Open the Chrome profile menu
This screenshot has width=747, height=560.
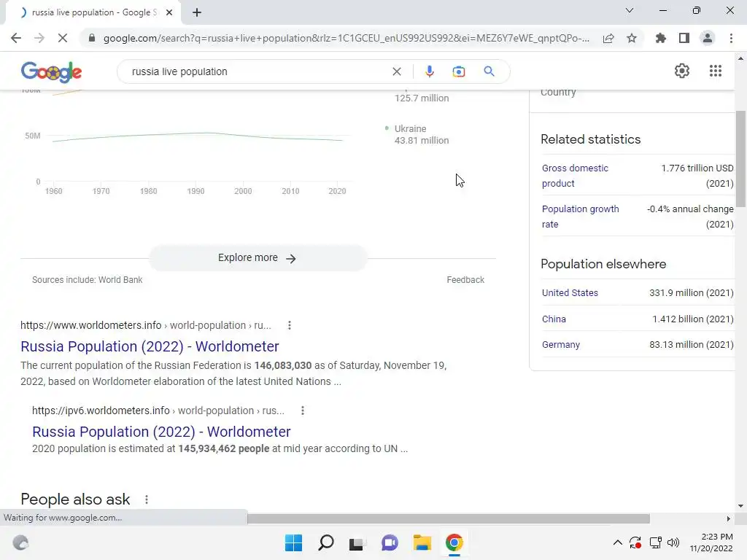coord(708,38)
